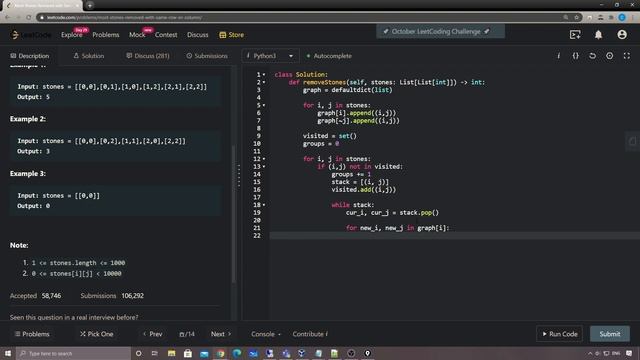Click the curly braces format code icon

576,56
